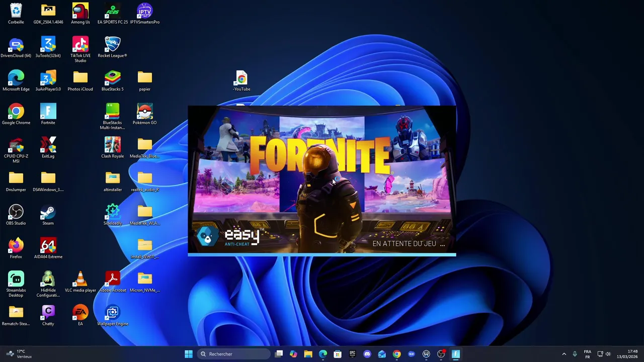Screen dimensions: 644x362
Task: Open the IPTVSmartersPro desktop icon
Action: point(145,14)
